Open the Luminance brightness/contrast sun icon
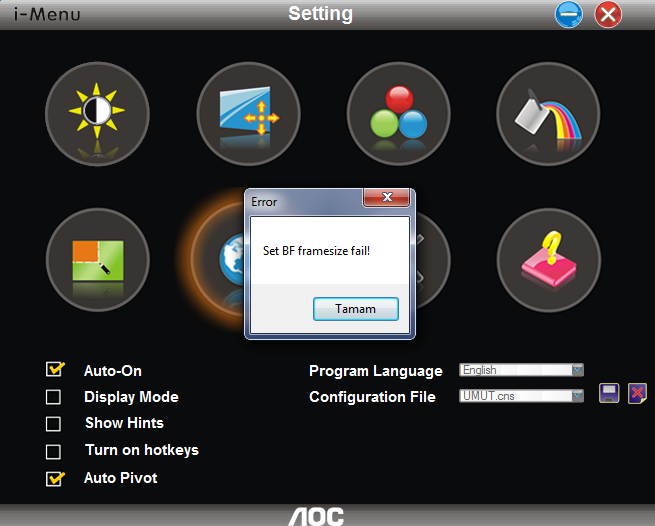This screenshot has height=526, width=655. point(97,114)
